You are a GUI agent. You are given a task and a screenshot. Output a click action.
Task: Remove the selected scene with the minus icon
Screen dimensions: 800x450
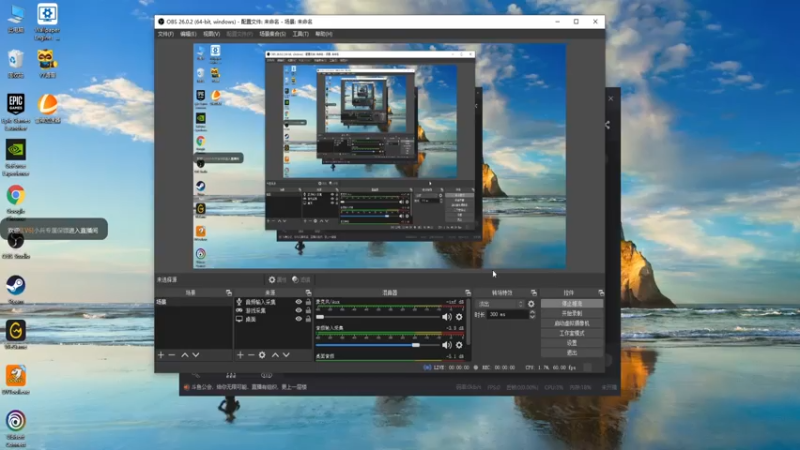point(172,355)
